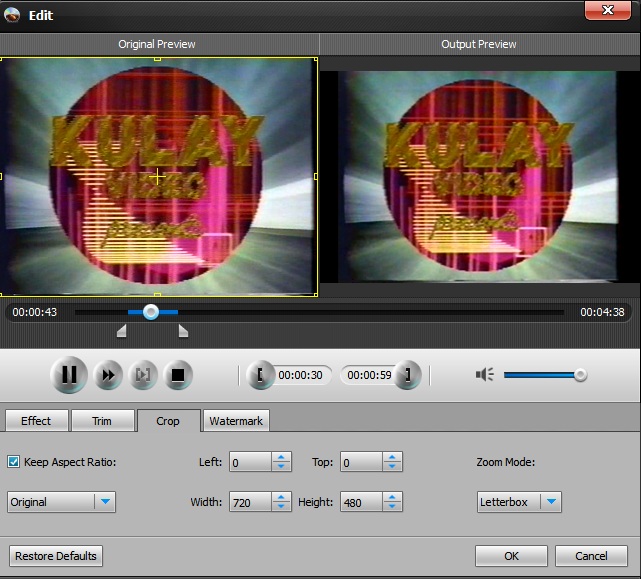The height and width of the screenshot is (579, 641).
Task: Toggle the Keep Aspect Ratio checkbox
Action: click(14, 462)
